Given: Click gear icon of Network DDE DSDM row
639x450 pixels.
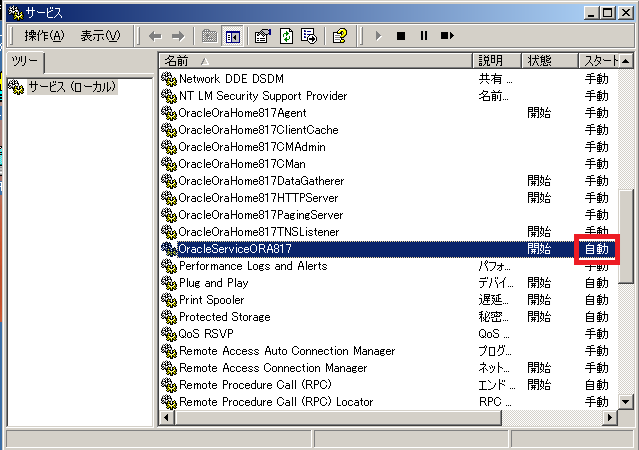Looking at the screenshot, I should click(x=169, y=79).
